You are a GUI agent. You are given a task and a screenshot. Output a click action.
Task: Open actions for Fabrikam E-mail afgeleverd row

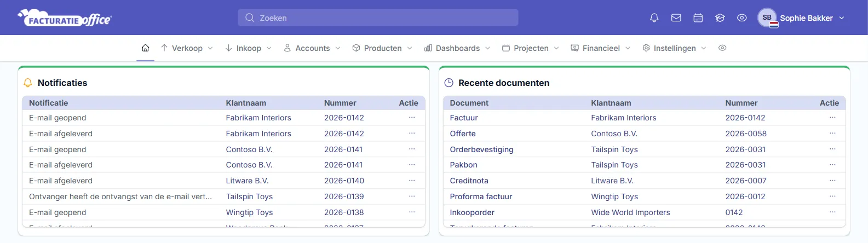point(412,134)
